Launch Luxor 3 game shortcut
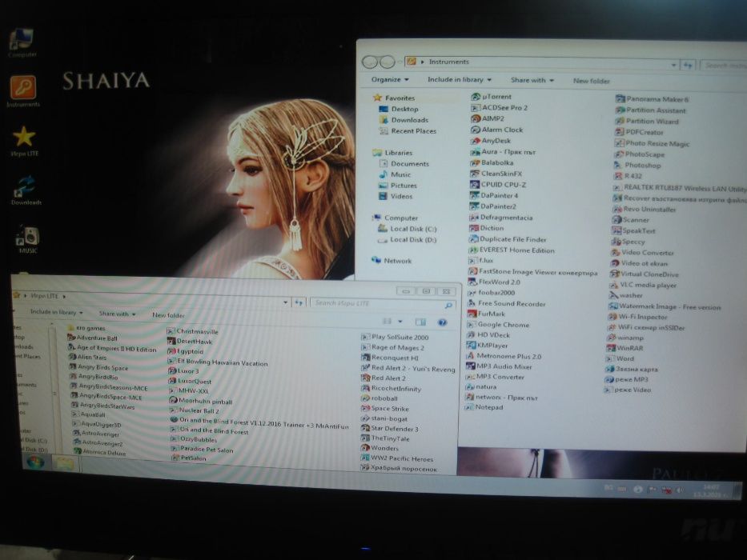 [x=183, y=370]
